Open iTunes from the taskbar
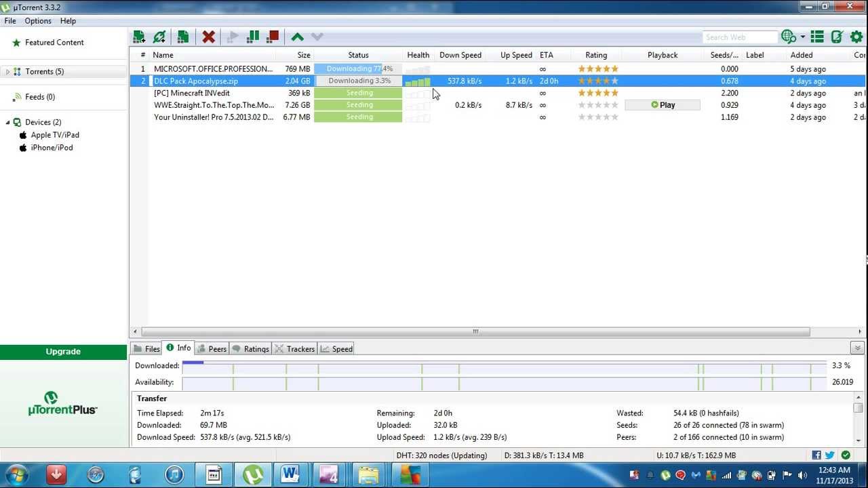This screenshot has width=868, height=488. 174,475
